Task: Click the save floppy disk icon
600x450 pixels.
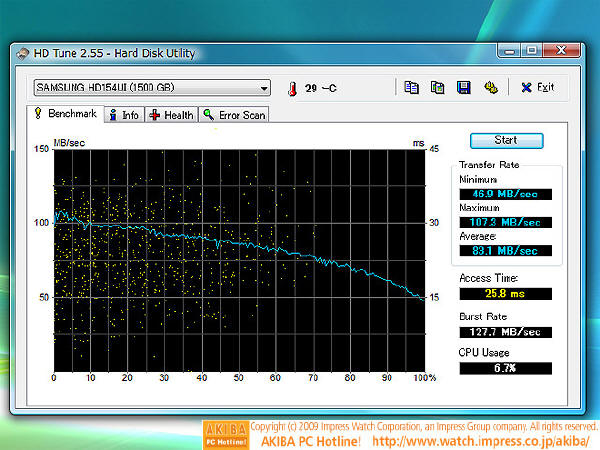Action: tap(463, 88)
